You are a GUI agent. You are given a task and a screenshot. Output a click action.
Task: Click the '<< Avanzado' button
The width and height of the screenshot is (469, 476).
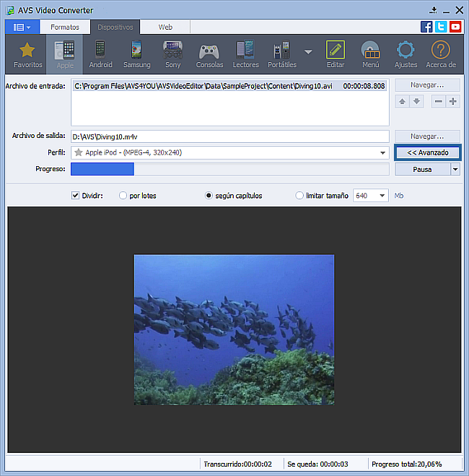[427, 153]
